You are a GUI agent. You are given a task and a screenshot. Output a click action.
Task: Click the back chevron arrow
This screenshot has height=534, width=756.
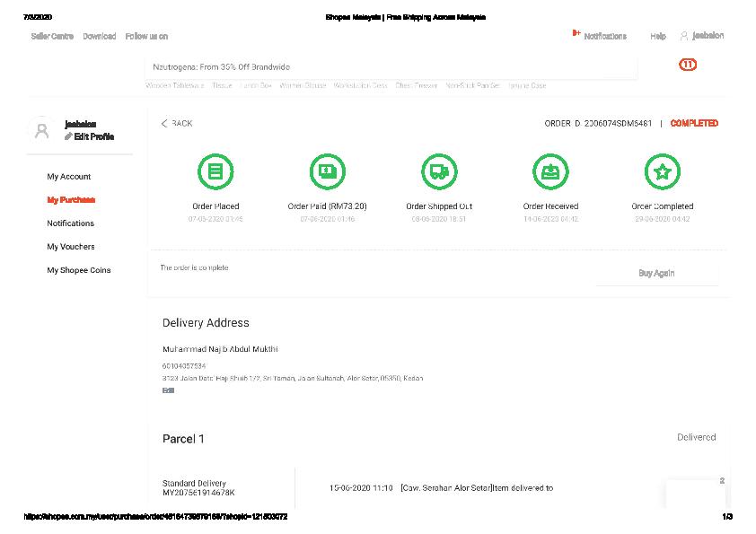[164, 123]
